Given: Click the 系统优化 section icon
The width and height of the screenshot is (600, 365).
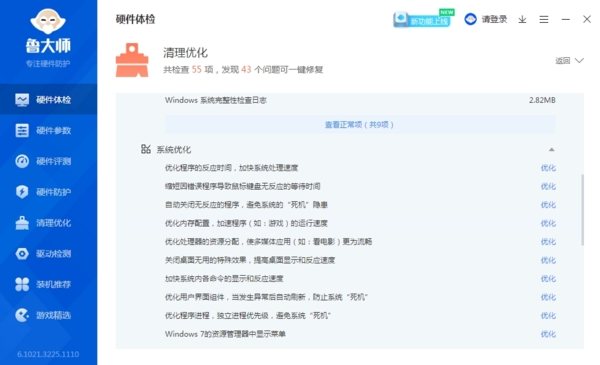Looking at the screenshot, I should [x=146, y=149].
